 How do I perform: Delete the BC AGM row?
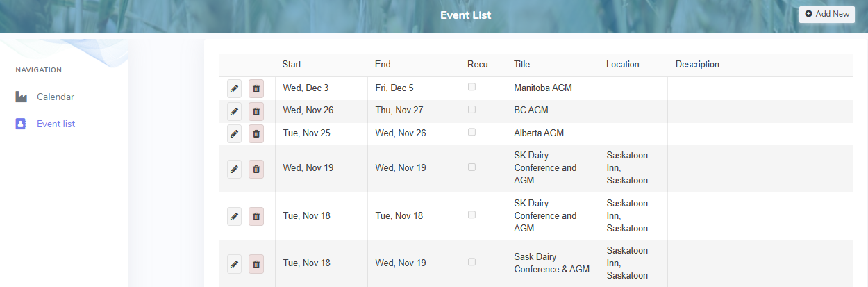(x=256, y=110)
